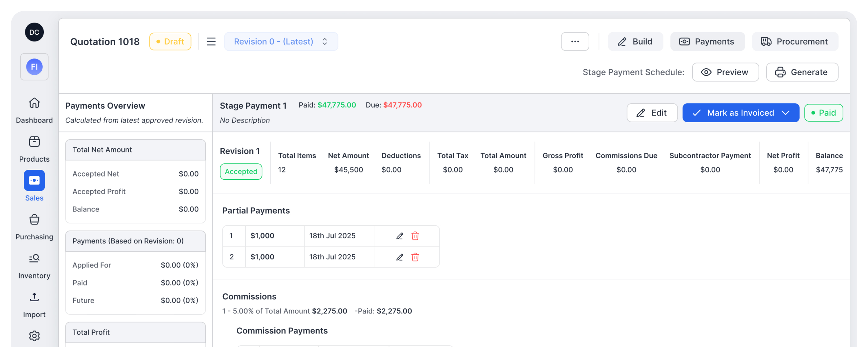Open the three-dots more options menu
868x347 pixels.
[575, 41]
